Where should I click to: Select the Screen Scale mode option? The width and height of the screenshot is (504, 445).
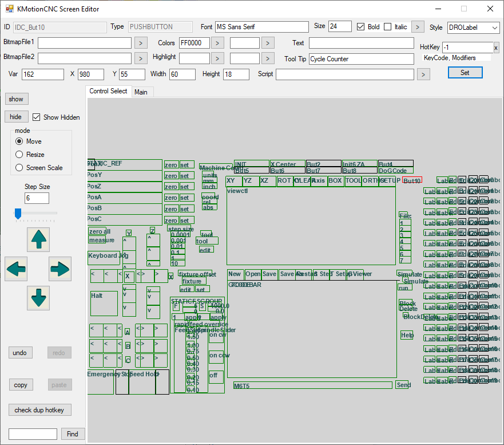point(19,168)
